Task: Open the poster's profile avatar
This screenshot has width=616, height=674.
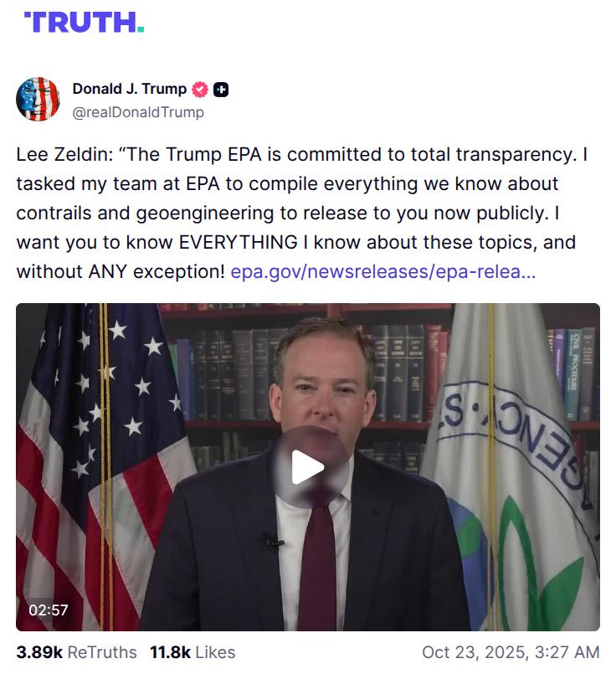Action: [38, 100]
